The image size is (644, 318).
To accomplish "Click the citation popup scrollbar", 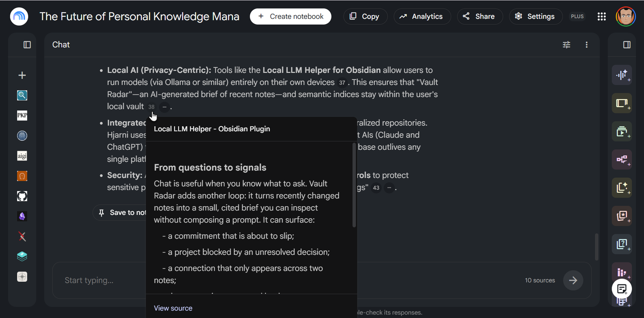I will [x=354, y=185].
